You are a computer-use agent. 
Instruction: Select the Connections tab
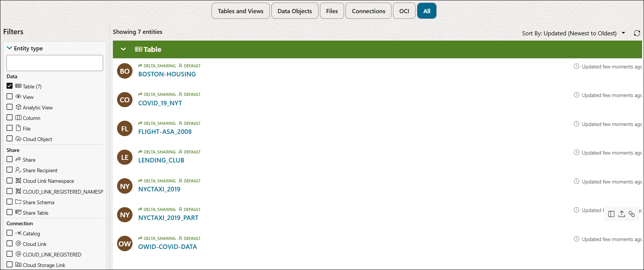368,11
